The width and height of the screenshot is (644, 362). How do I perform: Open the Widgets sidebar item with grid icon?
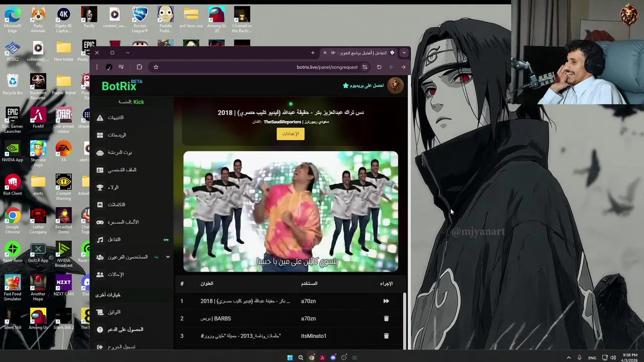coord(132,135)
